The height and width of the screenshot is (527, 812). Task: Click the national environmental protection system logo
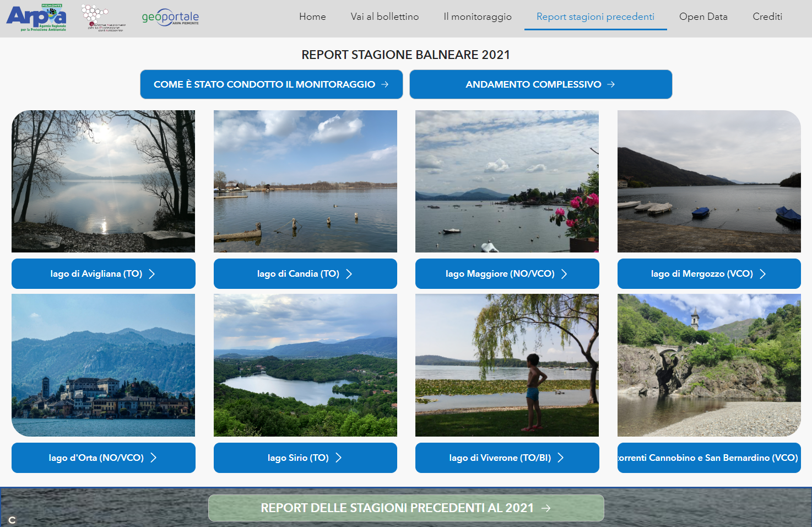click(104, 18)
